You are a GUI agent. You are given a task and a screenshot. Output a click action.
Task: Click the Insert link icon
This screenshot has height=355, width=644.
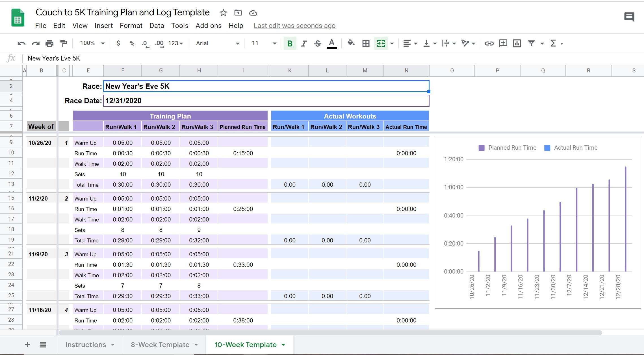[x=489, y=43]
